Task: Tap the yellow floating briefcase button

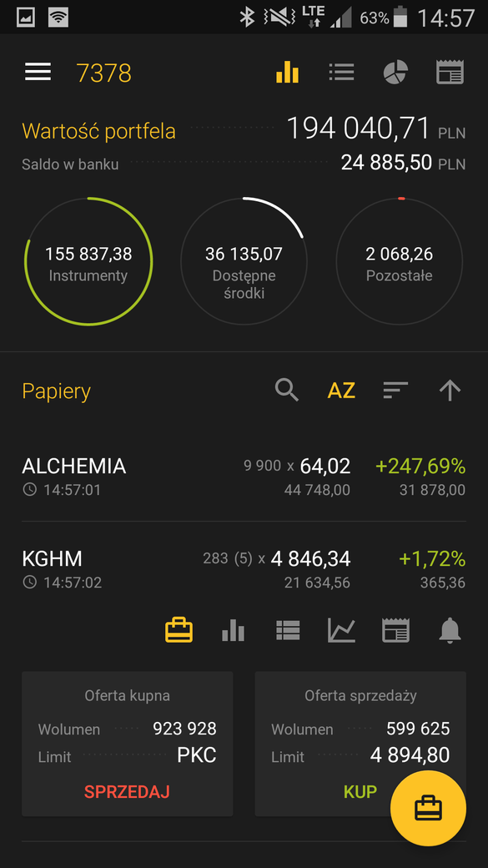Action: pyautogui.click(x=428, y=808)
